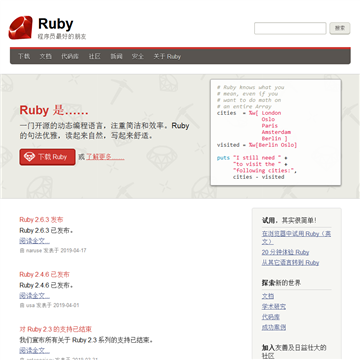Screen dimensions: 360x360
Task: Open the 文档 navigation menu item
Action: coord(46,56)
